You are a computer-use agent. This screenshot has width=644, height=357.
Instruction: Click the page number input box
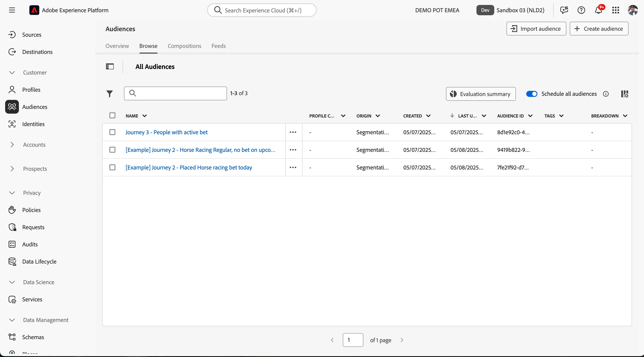353,340
